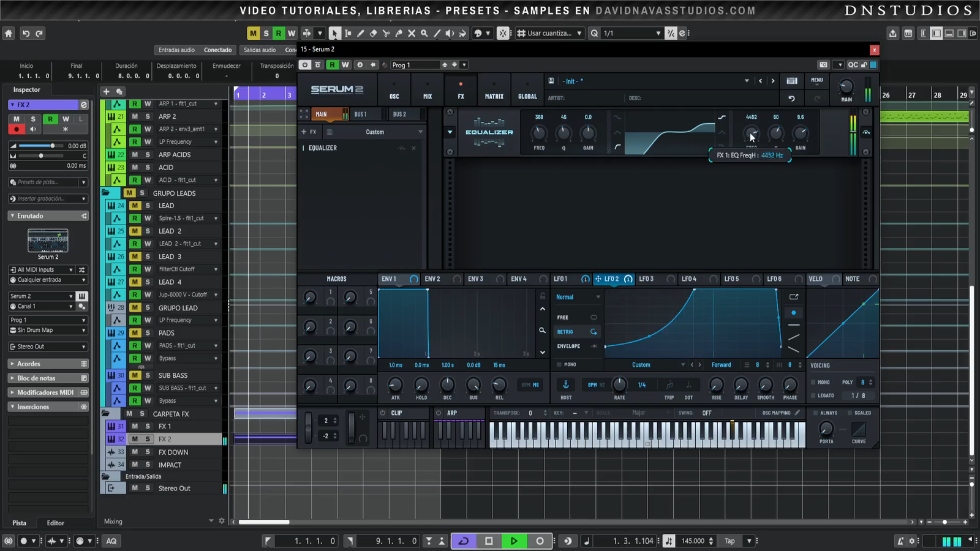Image resolution: width=980 pixels, height=551 pixels.
Task: Open the quantize preset 1/1 dropdown
Action: point(658,34)
